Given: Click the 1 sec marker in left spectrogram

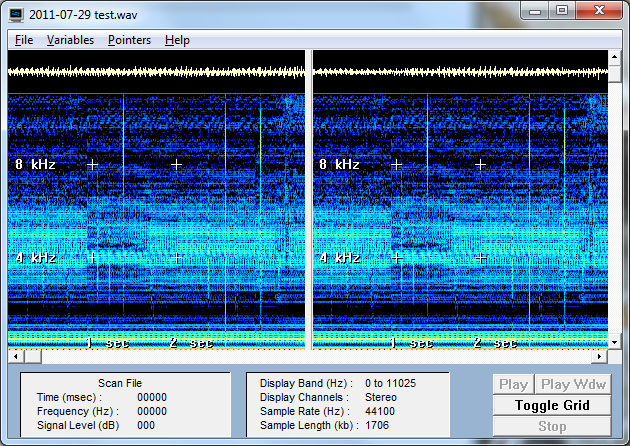Looking at the screenshot, I should 108,343.
